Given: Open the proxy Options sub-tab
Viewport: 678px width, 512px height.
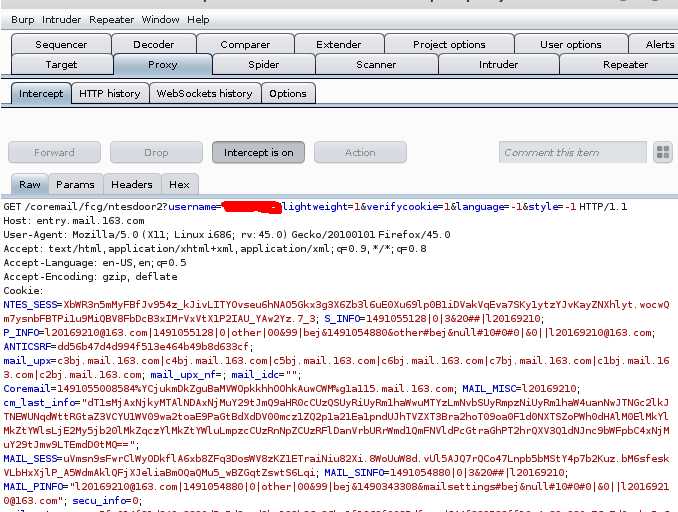Looking at the screenshot, I should pos(288,93).
